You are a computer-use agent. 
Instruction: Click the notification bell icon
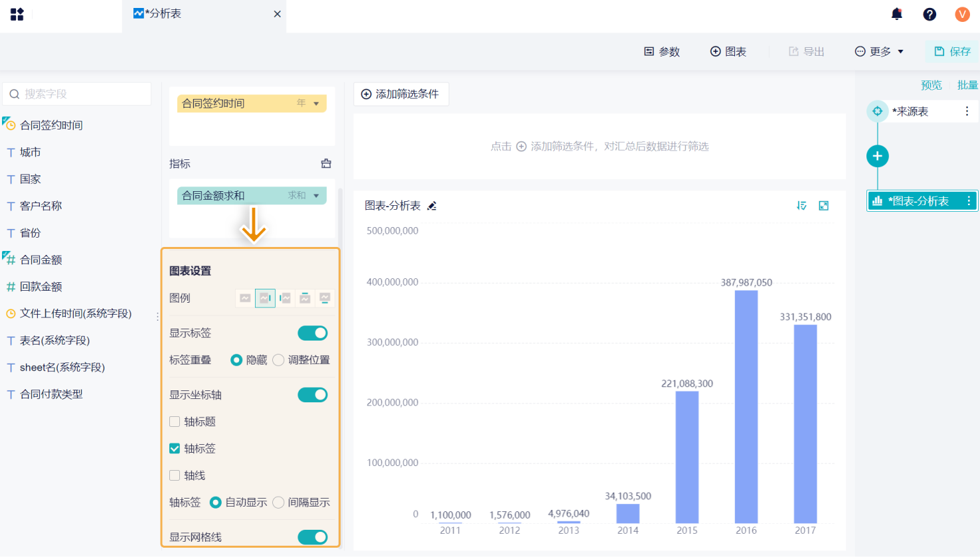pos(896,14)
